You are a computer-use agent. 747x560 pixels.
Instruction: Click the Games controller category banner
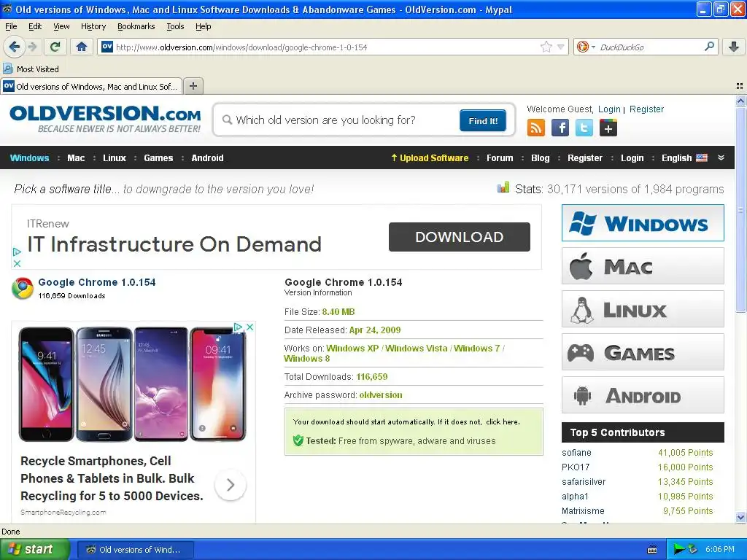tap(643, 352)
